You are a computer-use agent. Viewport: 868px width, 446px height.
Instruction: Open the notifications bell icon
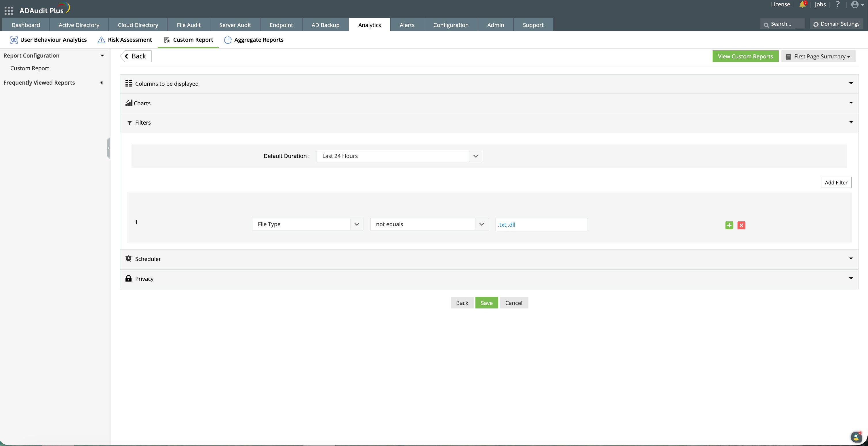(802, 4)
